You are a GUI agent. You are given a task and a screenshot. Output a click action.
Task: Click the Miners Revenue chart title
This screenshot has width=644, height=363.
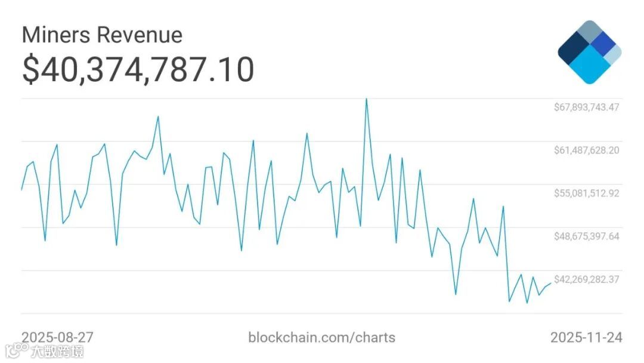(x=102, y=35)
